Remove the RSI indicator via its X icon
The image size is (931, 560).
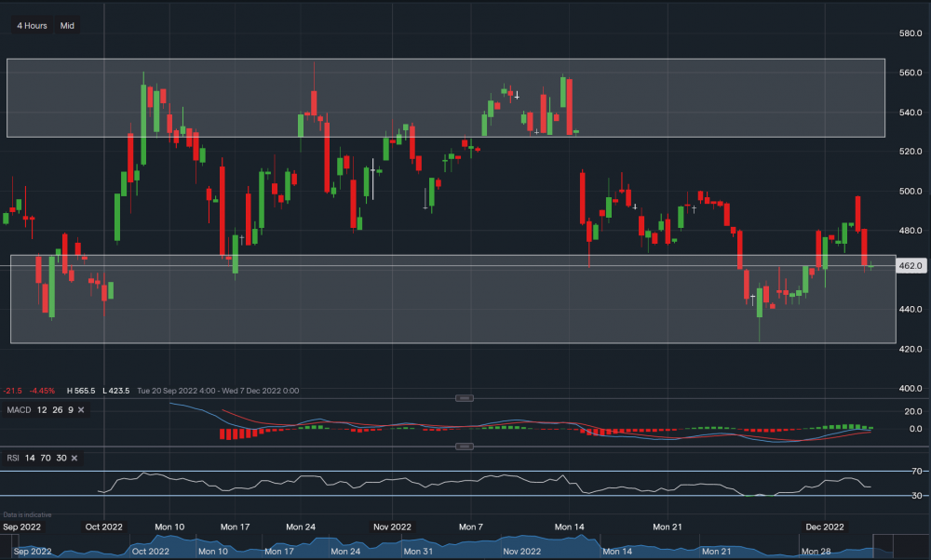coord(74,458)
